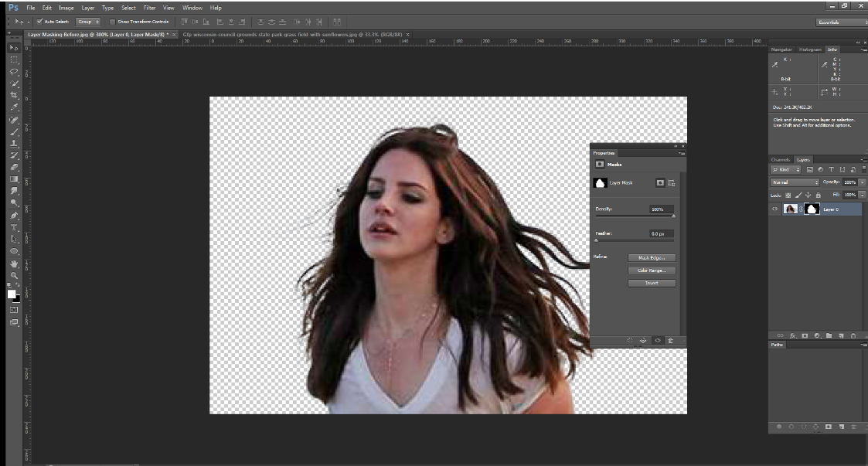Open the blend mode dropdown set to Normal
868x466 pixels.
point(795,182)
